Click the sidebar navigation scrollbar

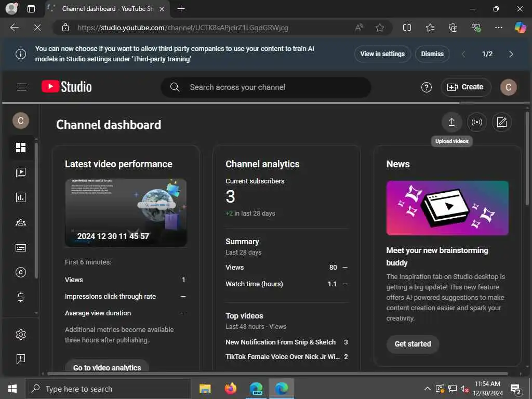tap(36, 210)
